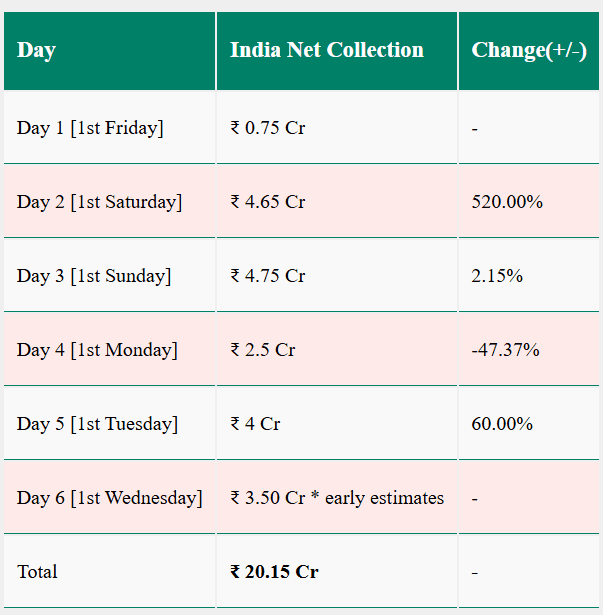This screenshot has height=615, width=603.
Task: Select the Day 3 [1st Sunday] cell
Action: click(x=94, y=276)
